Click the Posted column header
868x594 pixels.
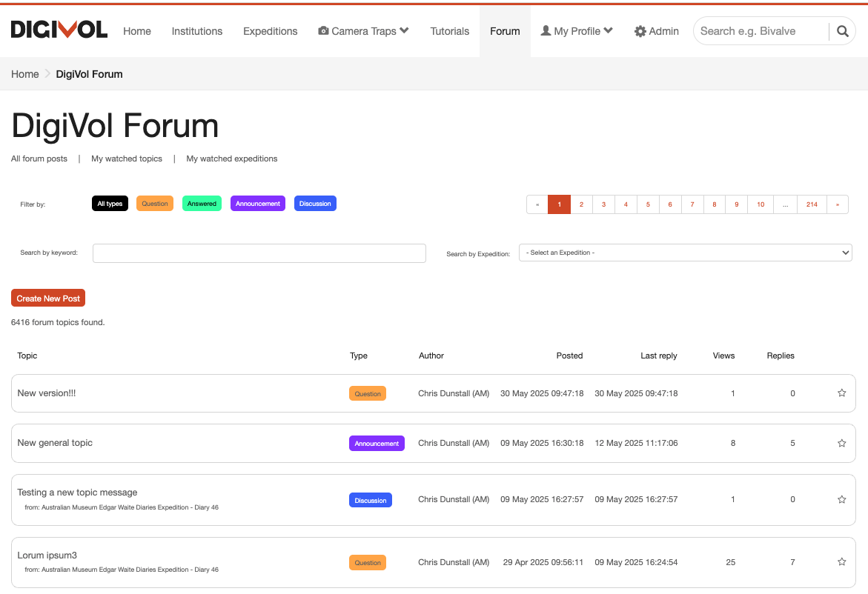[569, 356]
